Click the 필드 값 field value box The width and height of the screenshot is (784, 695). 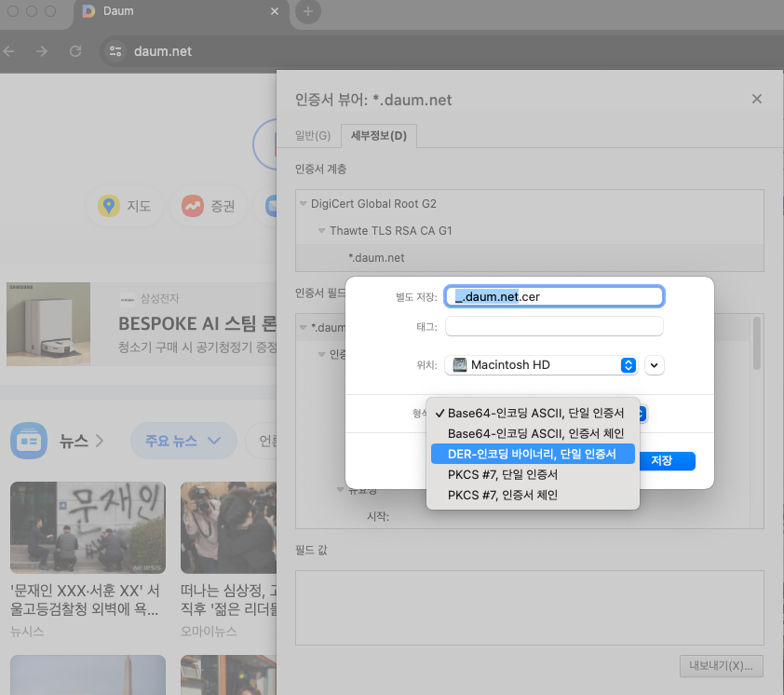(530, 608)
